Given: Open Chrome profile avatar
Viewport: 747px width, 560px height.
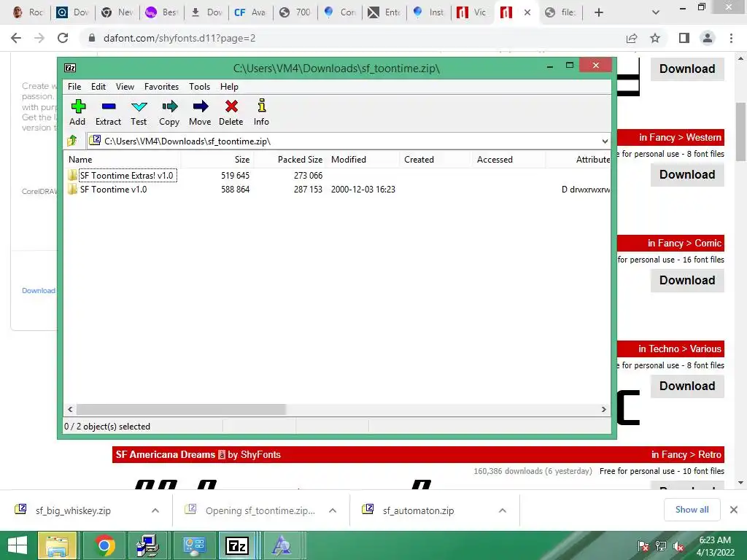Looking at the screenshot, I should (708, 38).
